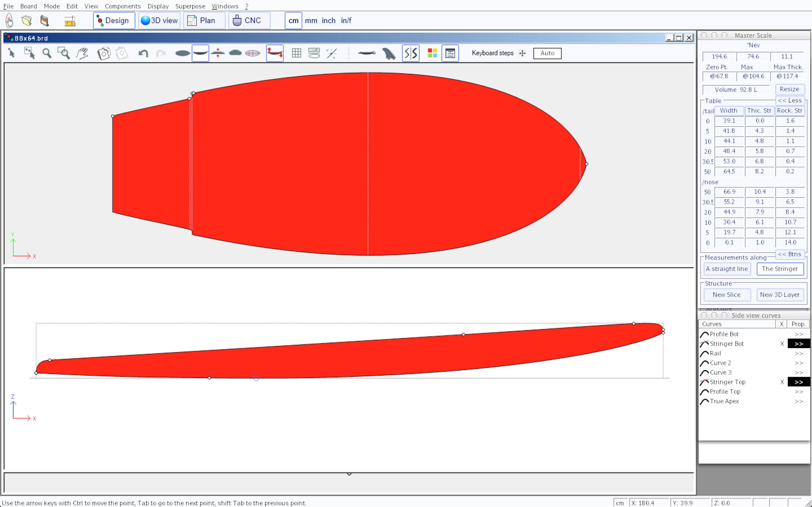Collapse table with << Less button

tap(789, 101)
